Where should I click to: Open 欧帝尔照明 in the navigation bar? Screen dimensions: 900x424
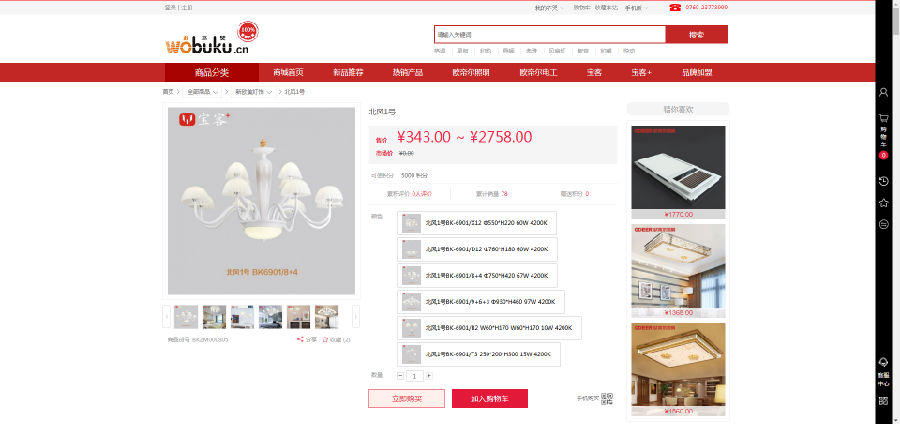point(471,73)
